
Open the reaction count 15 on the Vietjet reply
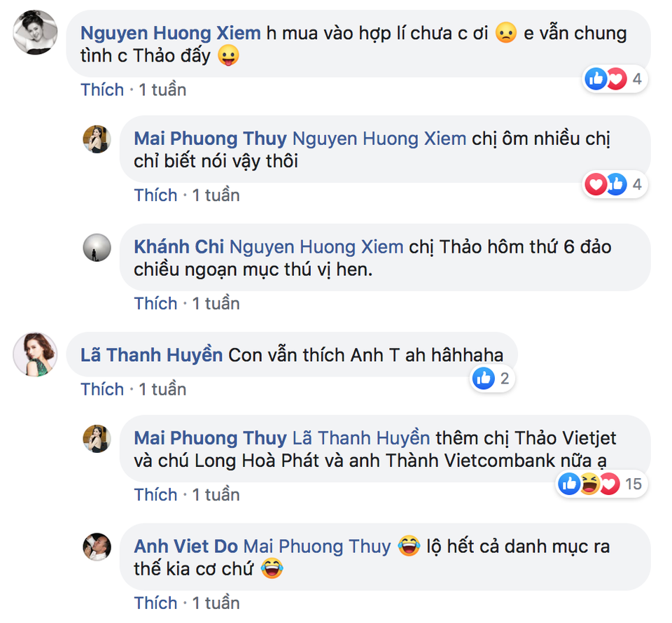tap(633, 484)
